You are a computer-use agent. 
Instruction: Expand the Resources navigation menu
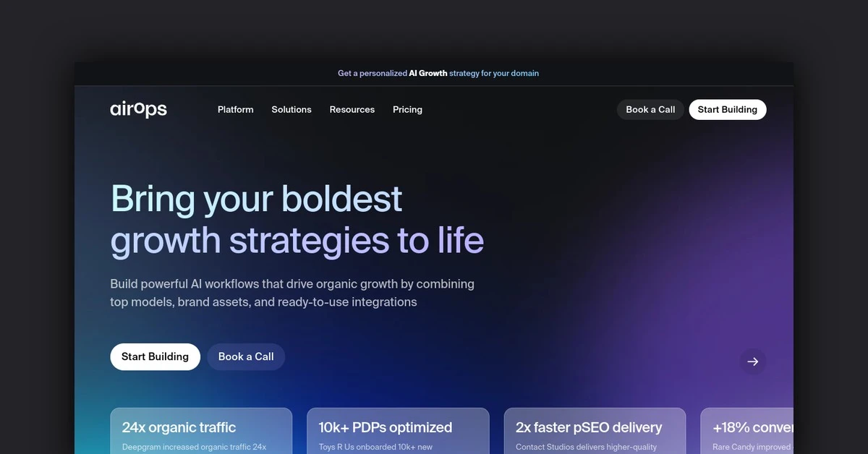(352, 110)
